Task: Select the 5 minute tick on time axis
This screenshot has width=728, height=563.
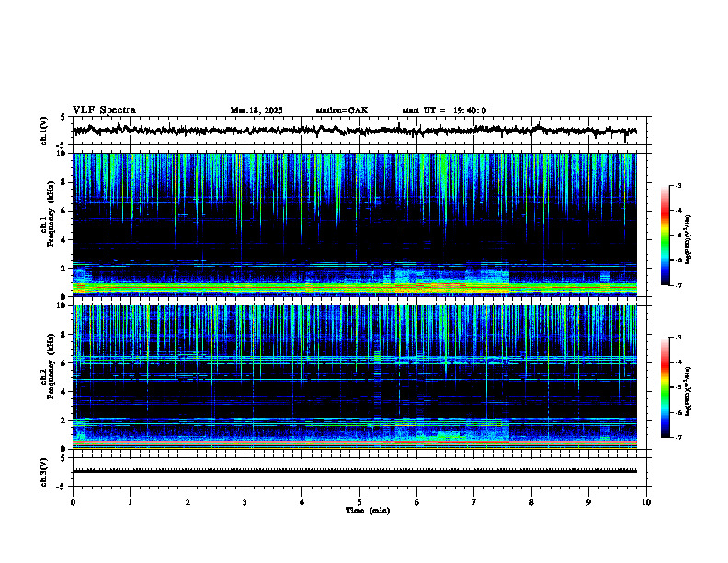Action: 359,502
